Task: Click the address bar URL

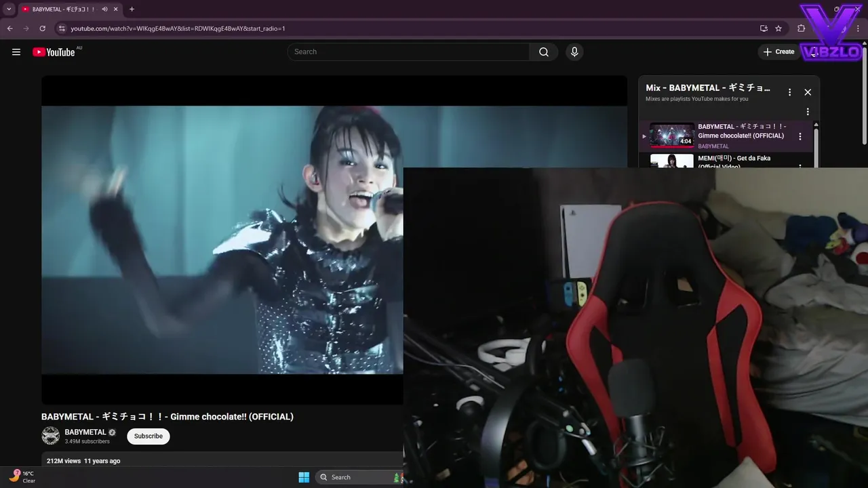Action: pyautogui.click(x=178, y=28)
